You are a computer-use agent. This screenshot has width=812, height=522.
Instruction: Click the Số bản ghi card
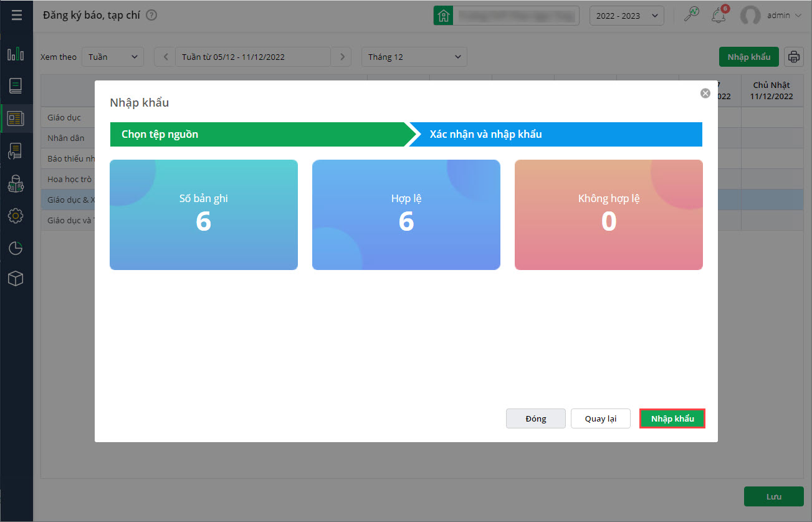(x=204, y=215)
